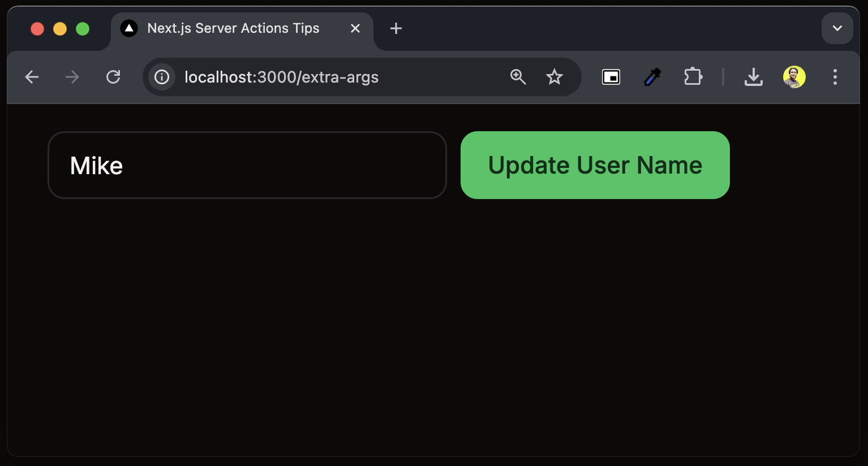The image size is (868, 466).
Task: Close the Next.js Server Actions Tips tab
Action: pyautogui.click(x=355, y=28)
